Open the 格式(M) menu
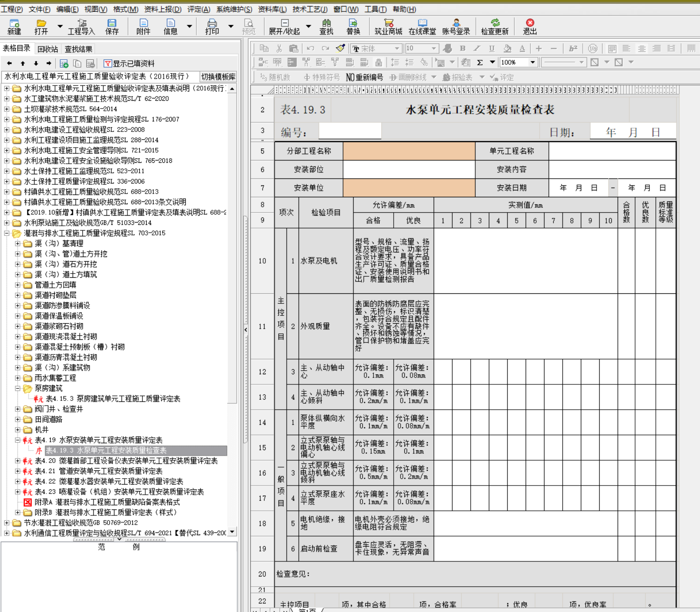 pos(126,9)
